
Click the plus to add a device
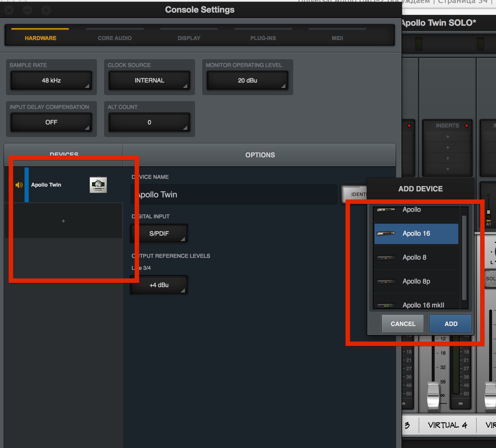point(63,221)
